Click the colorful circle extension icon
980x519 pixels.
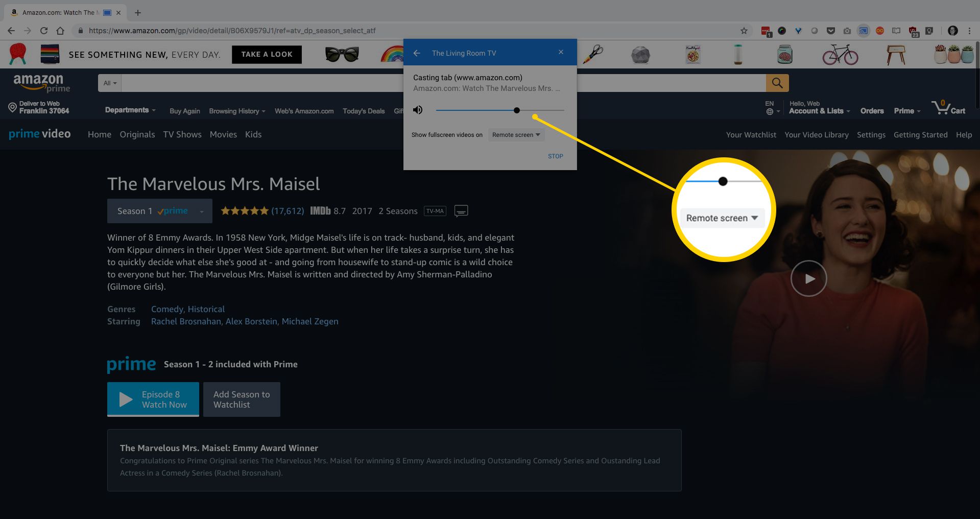coord(782,31)
